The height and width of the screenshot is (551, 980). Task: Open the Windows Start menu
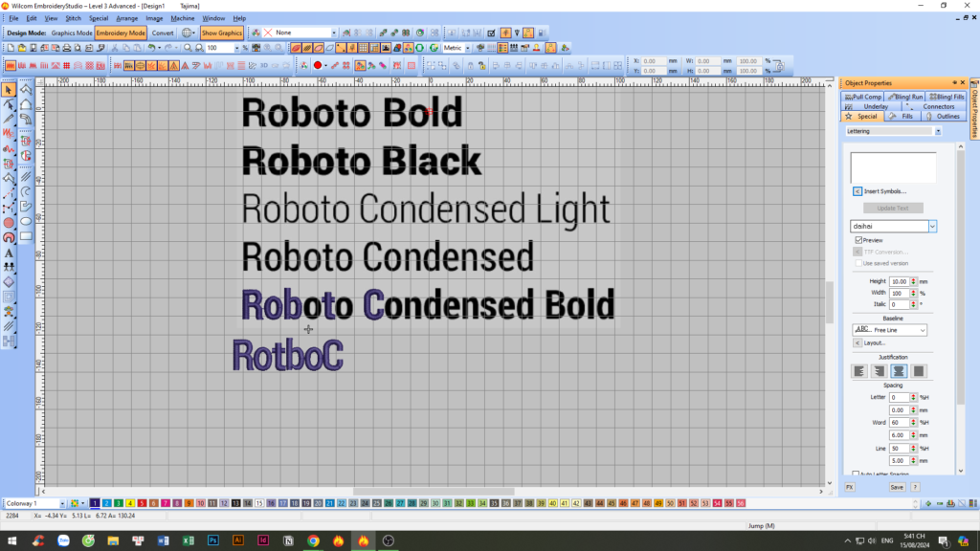pyautogui.click(x=11, y=540)
